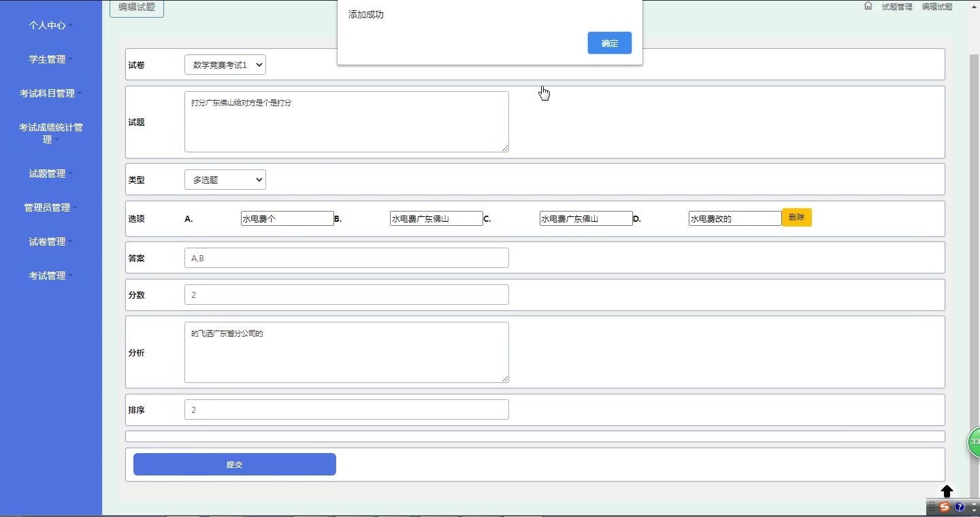Expand 考试科目管理 sidebar menu
Viewport: 980px width, 517px height.
50,93
